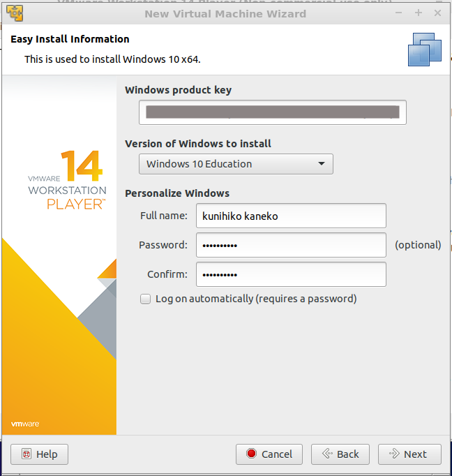
Task: Click the 'Version of Windows to install' heading
Action: [x=198, y=144]
